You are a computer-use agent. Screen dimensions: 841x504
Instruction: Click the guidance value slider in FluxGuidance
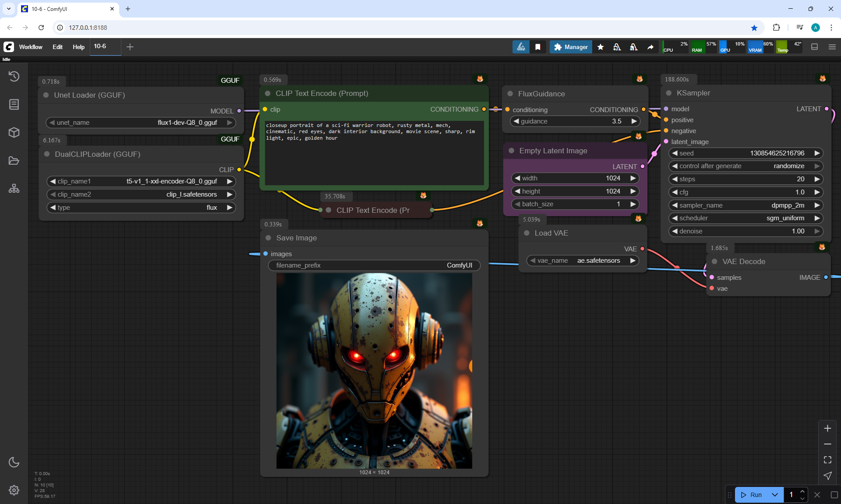(575, 121)
